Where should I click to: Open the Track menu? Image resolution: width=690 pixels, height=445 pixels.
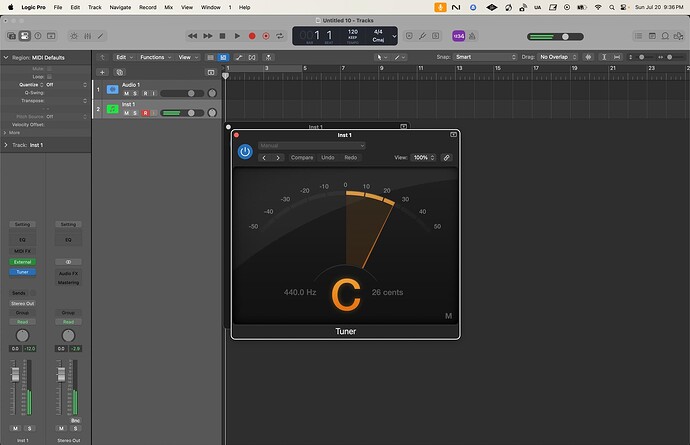(95, 7)
